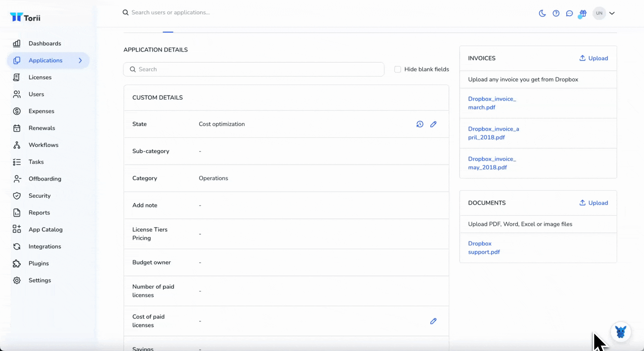Click Upload in the Invoices panel
Viewport: 644px width, 351px height.
tap(594, 58)
